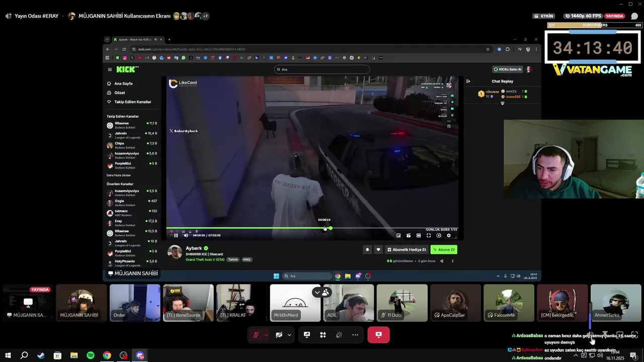Open Kick hamburger menu
This screenshot has width=644, height=362.
[x=110, y=69]
